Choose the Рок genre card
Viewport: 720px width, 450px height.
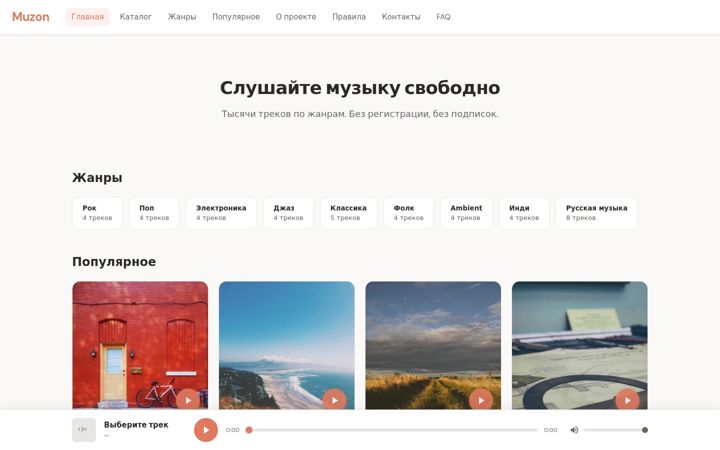pyautogui.click(x=97, y=213)
